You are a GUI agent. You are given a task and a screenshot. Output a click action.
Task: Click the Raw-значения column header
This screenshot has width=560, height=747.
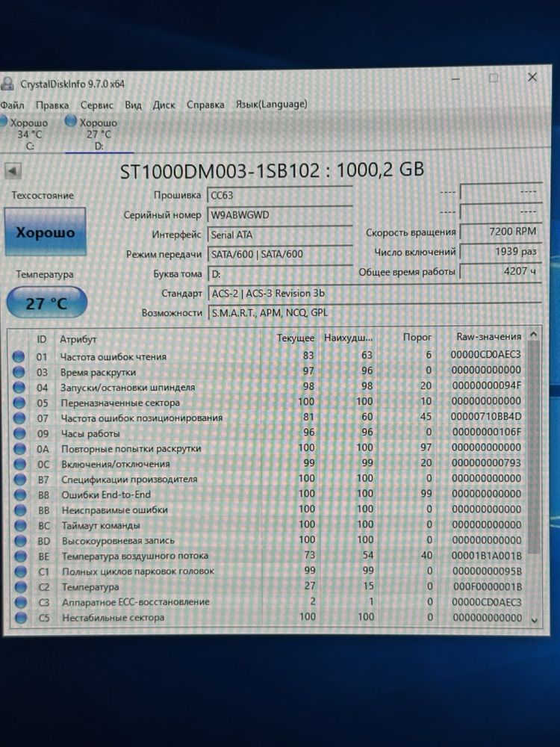488,337
